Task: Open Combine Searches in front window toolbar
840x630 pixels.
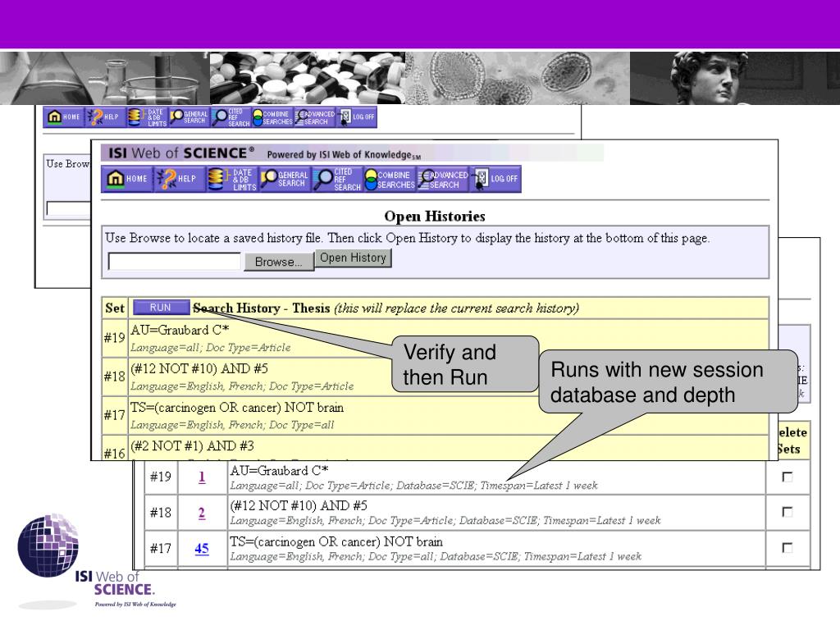Action: coord(390,179)
